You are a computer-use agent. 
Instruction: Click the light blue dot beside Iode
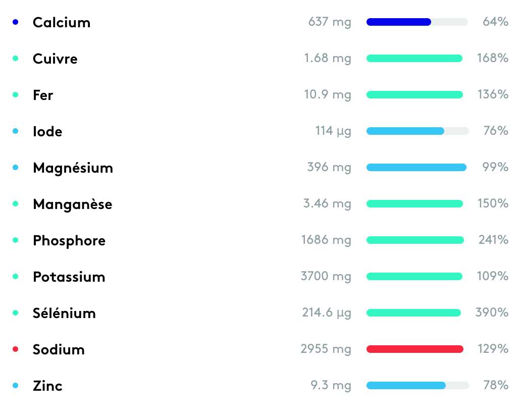click(15, 131)
